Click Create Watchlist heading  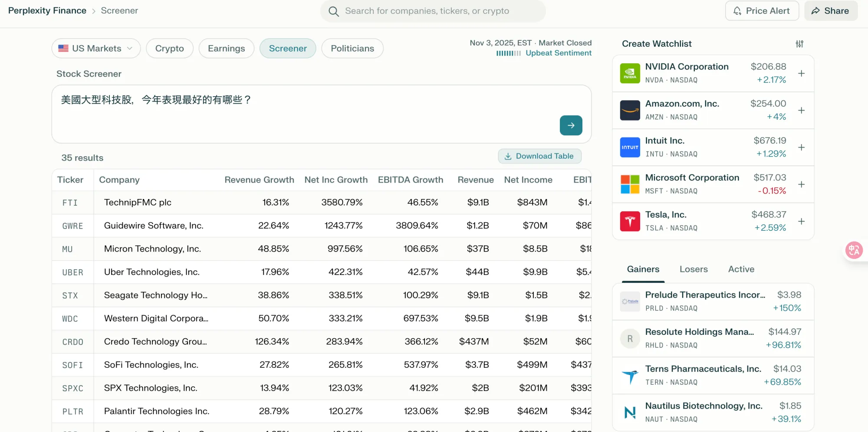657,44
